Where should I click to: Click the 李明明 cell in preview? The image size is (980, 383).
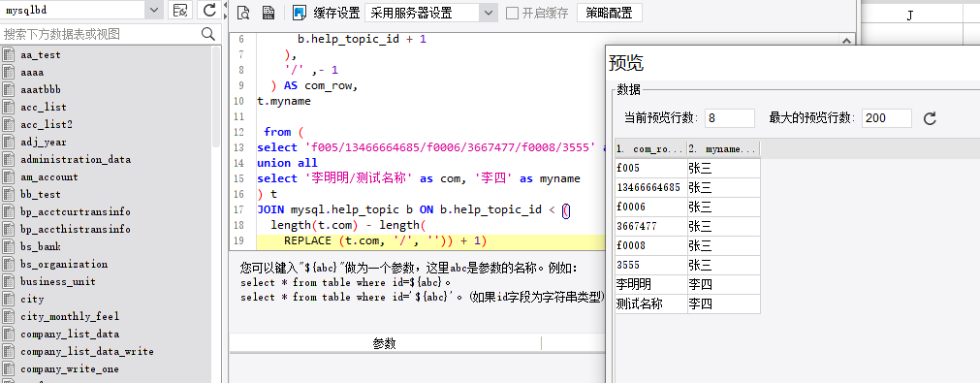pyautogui.click(x=650, y=284)
